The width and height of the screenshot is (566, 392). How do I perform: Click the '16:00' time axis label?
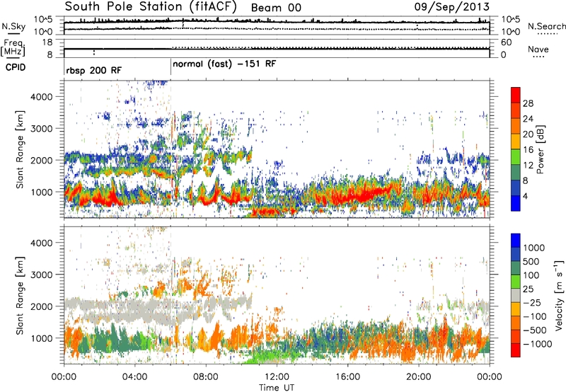point(348,377)
